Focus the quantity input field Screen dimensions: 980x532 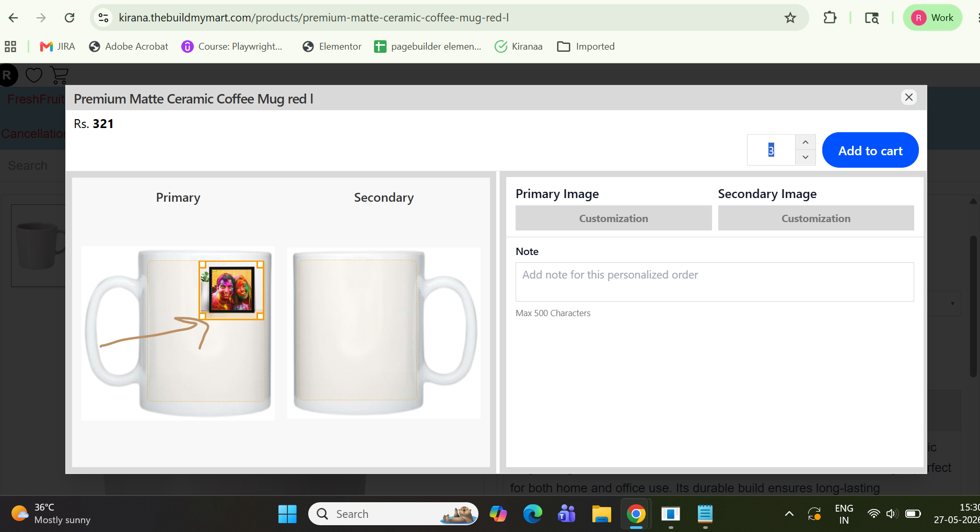click(772, 150)
